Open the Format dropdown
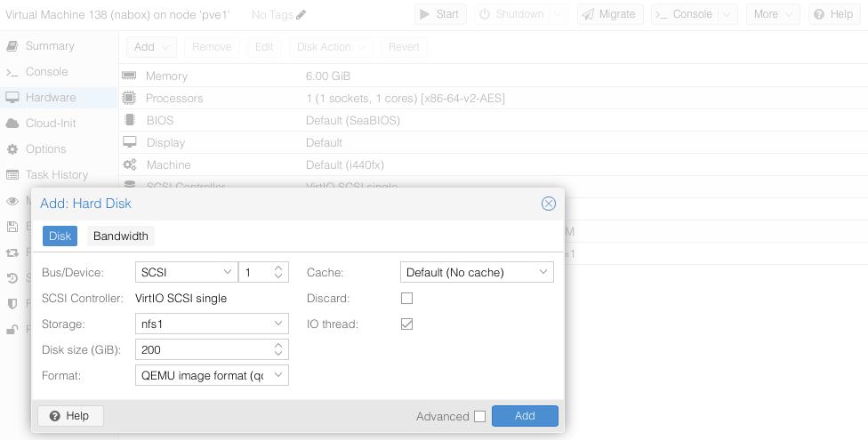This screenshot has height=440, width=868. coord(277,375)
